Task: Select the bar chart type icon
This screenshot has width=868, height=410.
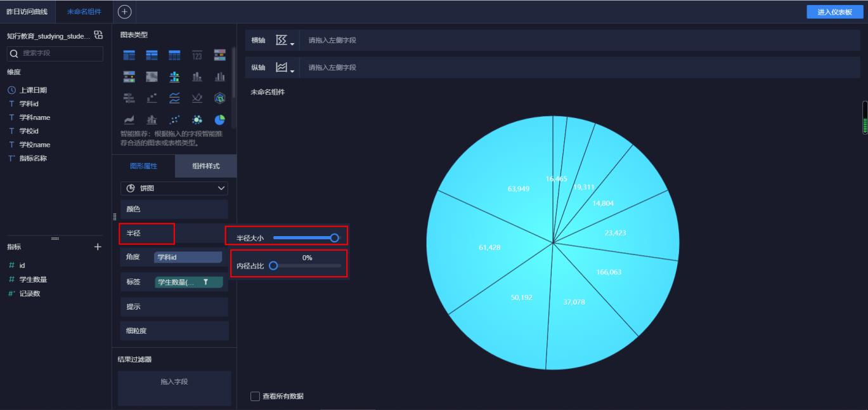Action: point(197,76)
